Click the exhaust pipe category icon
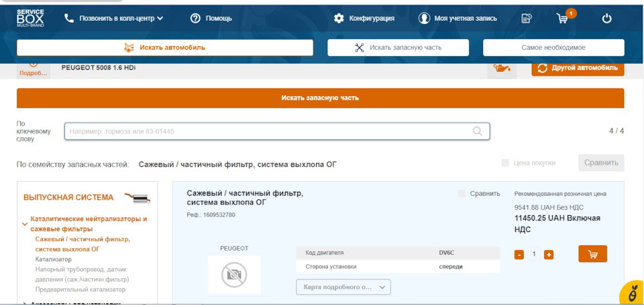This screenshot has width=644, height=305. coord(138,198)
